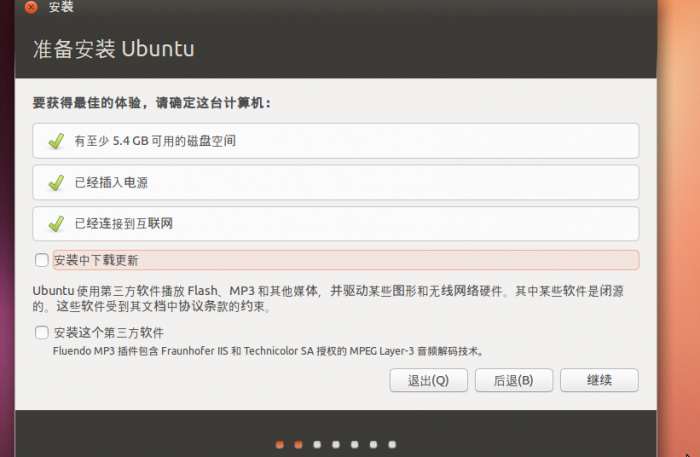Click the first white progress dot
Image resolution: width=700 pixels, height=457 pixels.
317,445
